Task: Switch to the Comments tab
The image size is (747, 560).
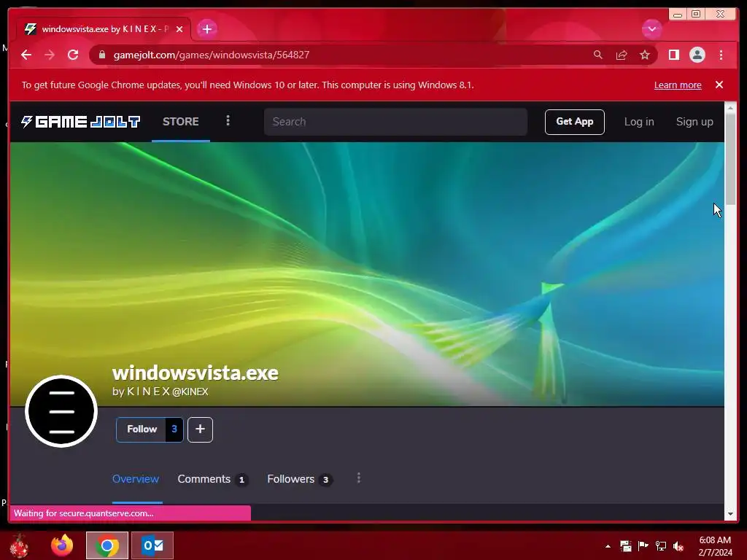Action: (x=212, y=479)
